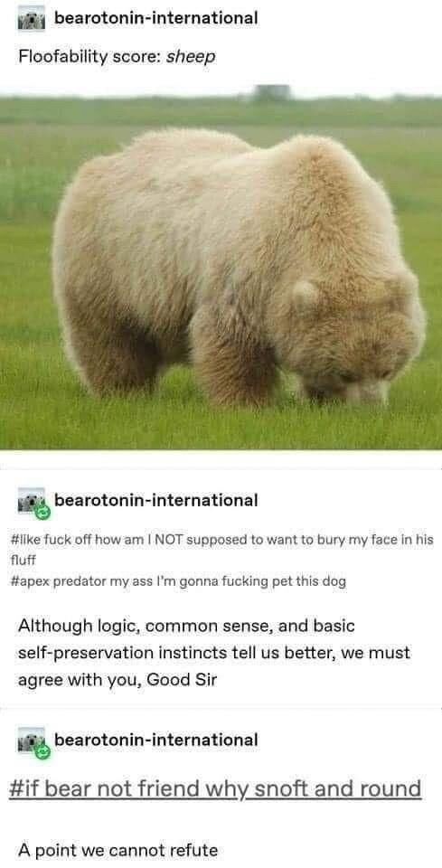Click the word 'sheep' in italics
The width and height of the screenshot is (442, 868).
[191, 58]
